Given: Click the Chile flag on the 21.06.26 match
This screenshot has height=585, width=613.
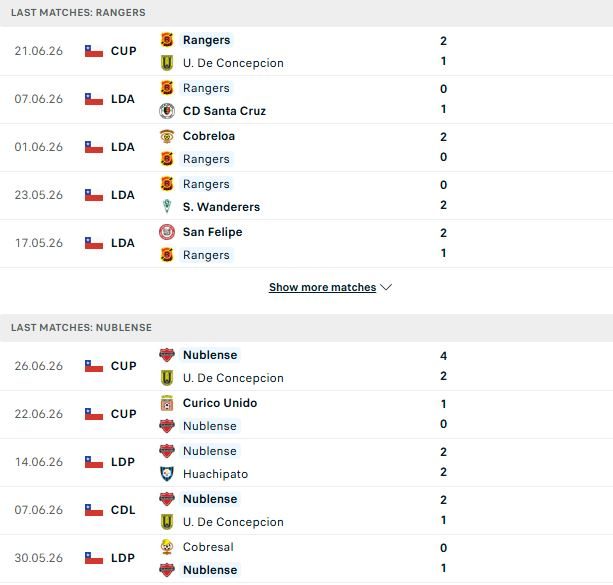Looking at the screenshot, I should tap(94, 51).
